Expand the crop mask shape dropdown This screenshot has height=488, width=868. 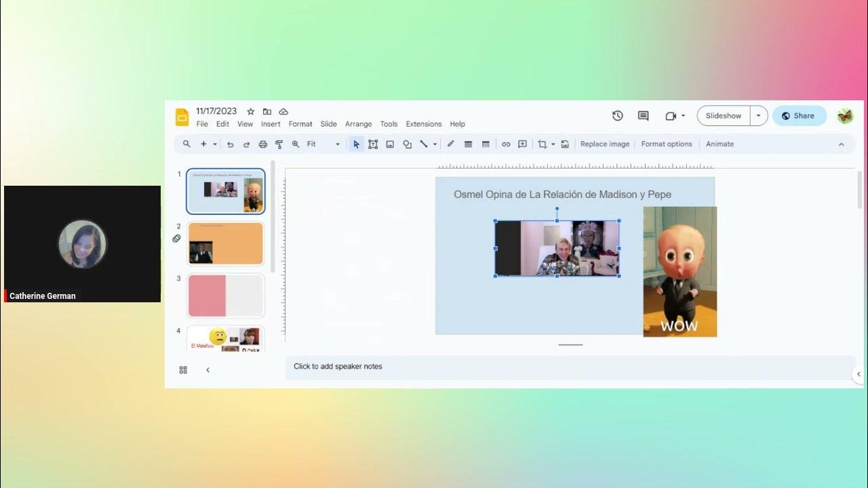553,144
